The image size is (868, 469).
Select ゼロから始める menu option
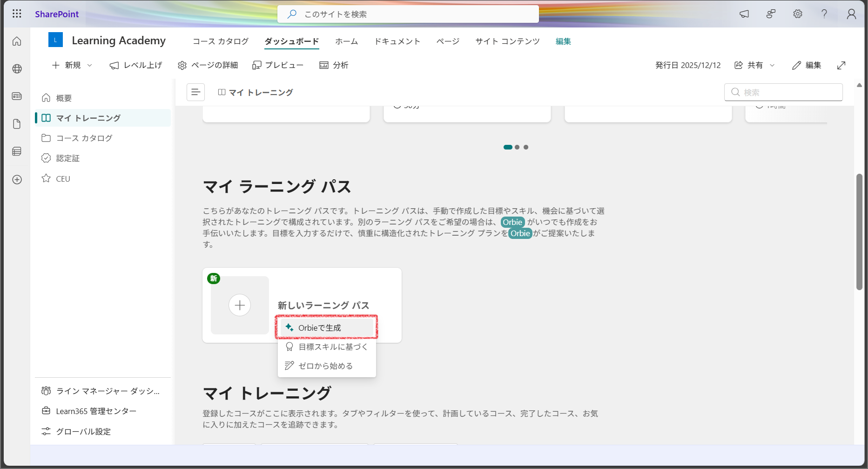(327, 366)
